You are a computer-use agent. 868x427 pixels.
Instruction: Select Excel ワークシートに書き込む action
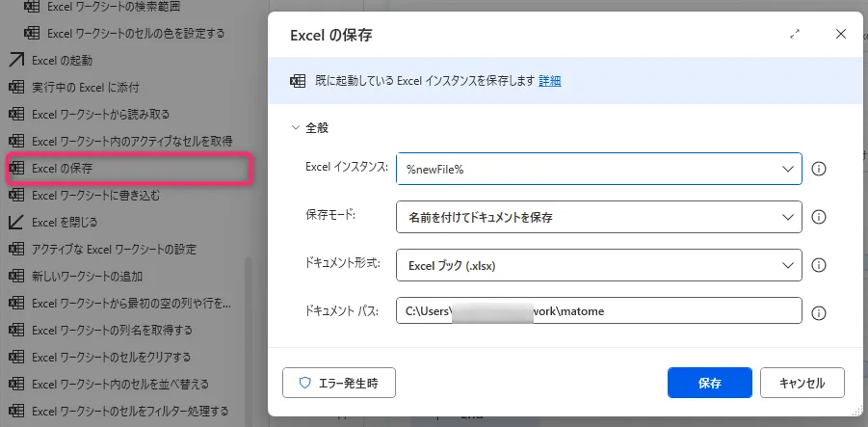pos(89,195)
